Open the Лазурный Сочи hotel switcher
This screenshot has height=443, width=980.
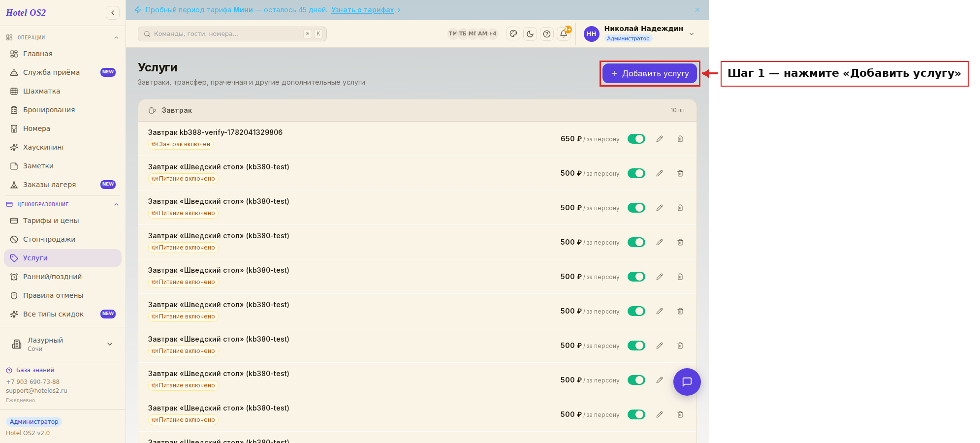[x=63, y=344]
